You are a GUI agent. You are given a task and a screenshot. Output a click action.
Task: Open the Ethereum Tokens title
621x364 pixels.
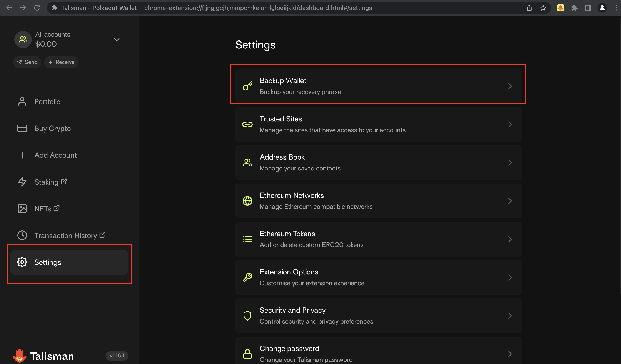(x=287, y=234)
